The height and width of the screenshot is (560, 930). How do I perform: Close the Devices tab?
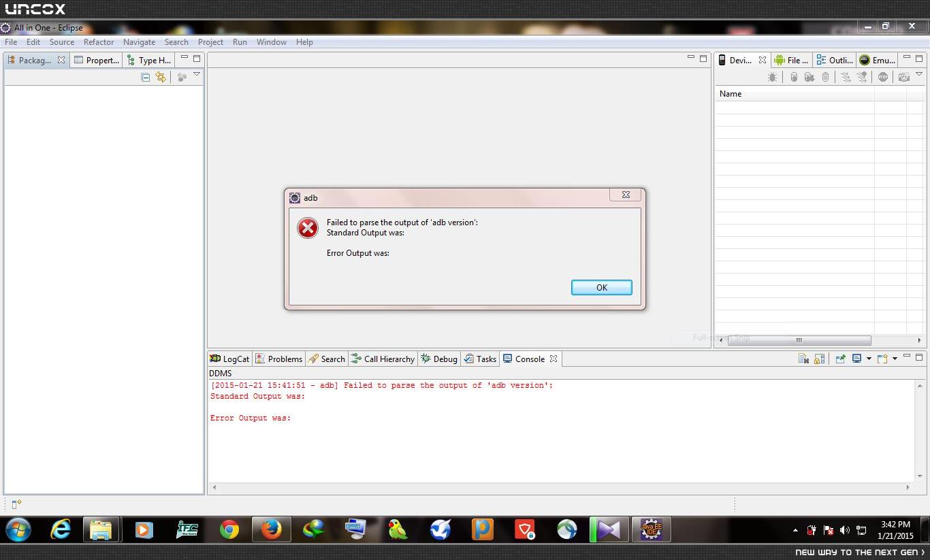763,60
